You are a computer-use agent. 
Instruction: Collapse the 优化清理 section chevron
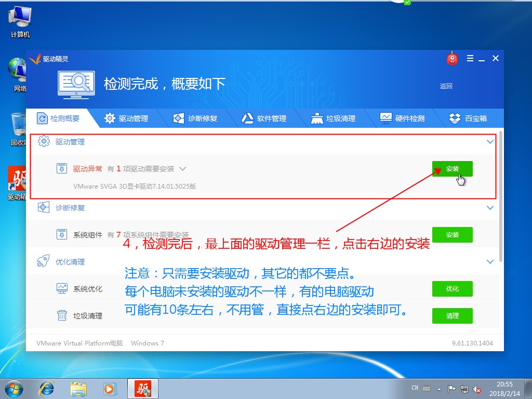(489, 261)
